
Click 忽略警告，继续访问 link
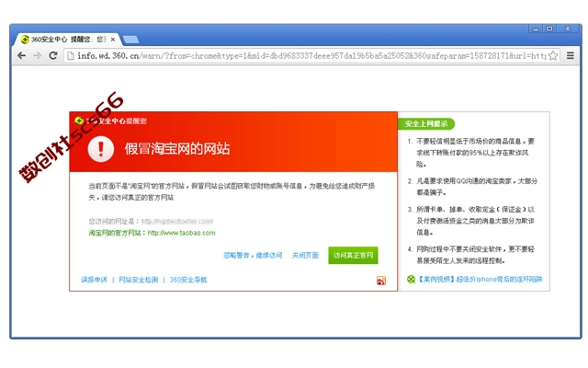pyautogui.click(x=253, y=256)
